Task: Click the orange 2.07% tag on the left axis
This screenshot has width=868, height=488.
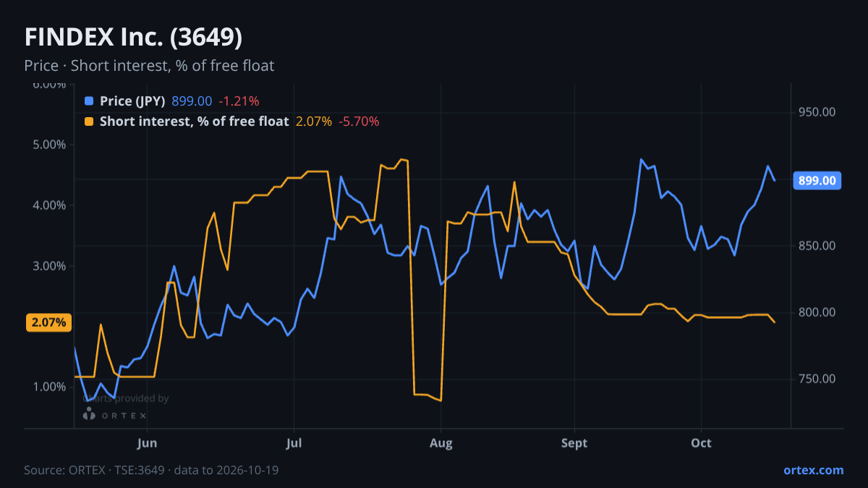Action: click(49, 322)
